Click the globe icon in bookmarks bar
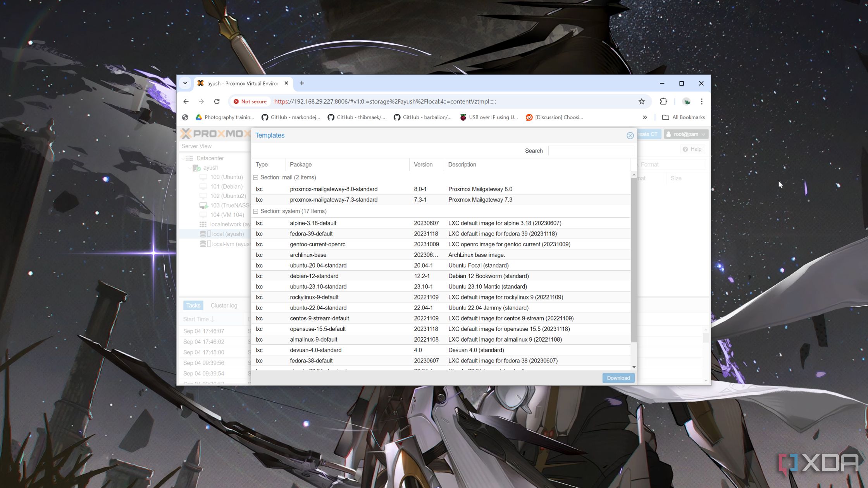The image size is (868, 488). click(x=185, y=117)
